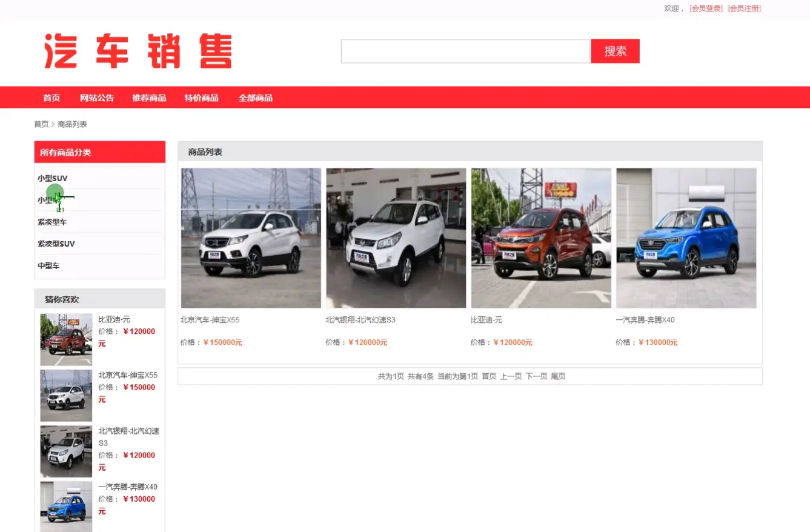Click 上一页 previous page link
The height and width of the screenshot is (532, 810).
point(511,376)
